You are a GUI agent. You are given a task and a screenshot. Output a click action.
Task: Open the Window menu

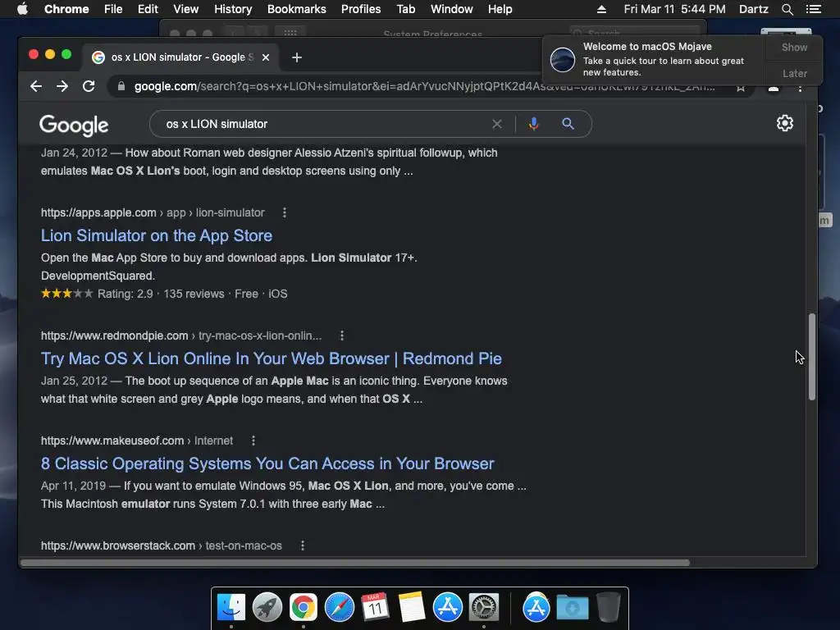[452, 9]
